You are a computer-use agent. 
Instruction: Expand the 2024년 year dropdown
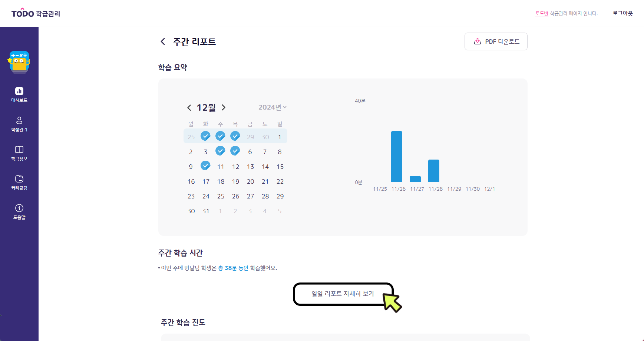coord(273,107)
